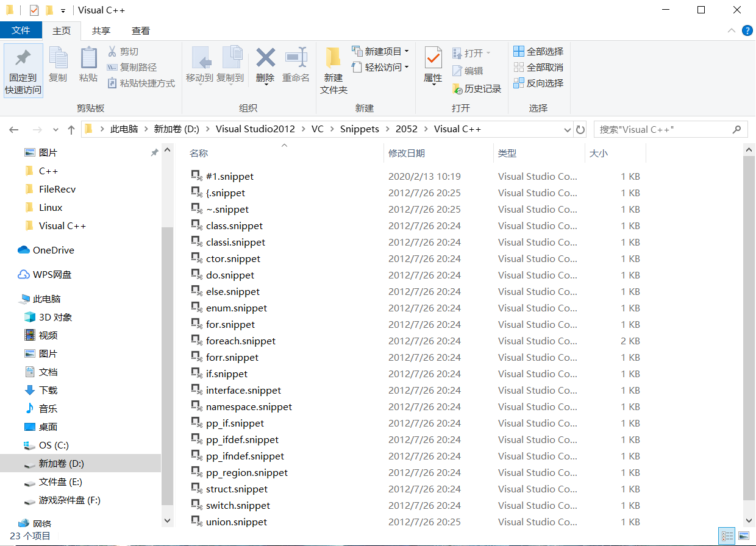Expand the New item (新建项目) dropdown
Screen dimensions: 756x546
[407, 51]
